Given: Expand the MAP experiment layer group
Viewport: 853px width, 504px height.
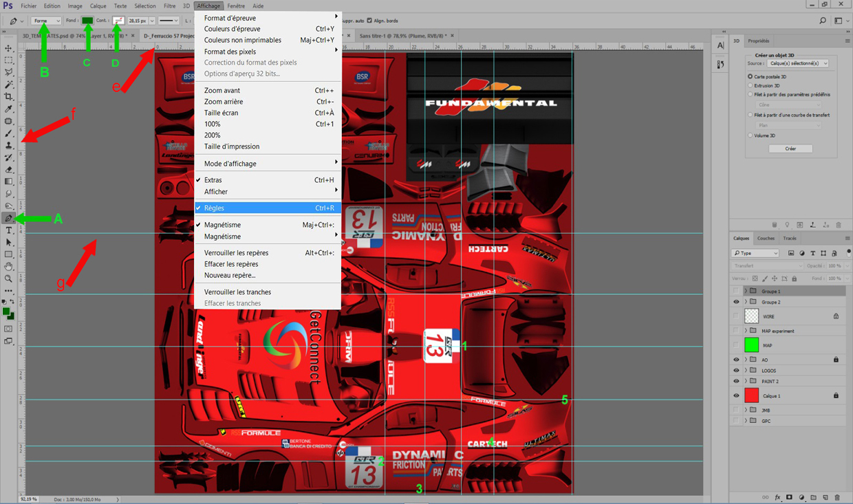Looking at the screenshot, I should pyautogui.click(x=746, y=331).
